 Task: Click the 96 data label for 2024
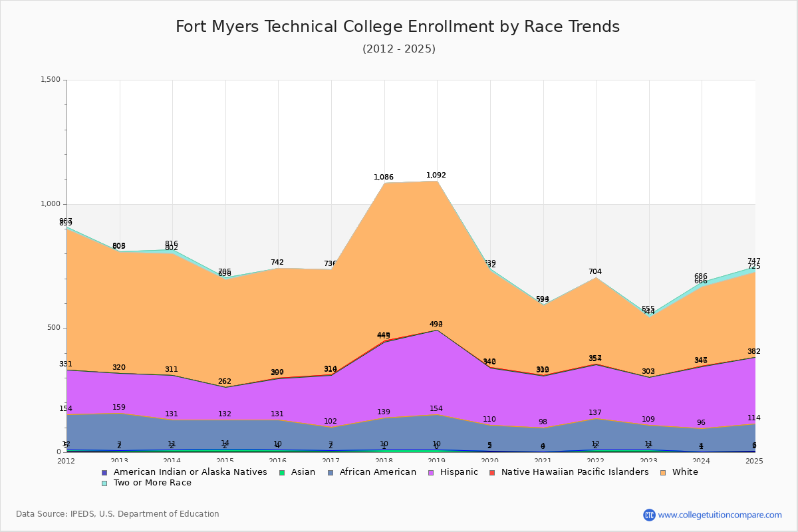point(701,423)
